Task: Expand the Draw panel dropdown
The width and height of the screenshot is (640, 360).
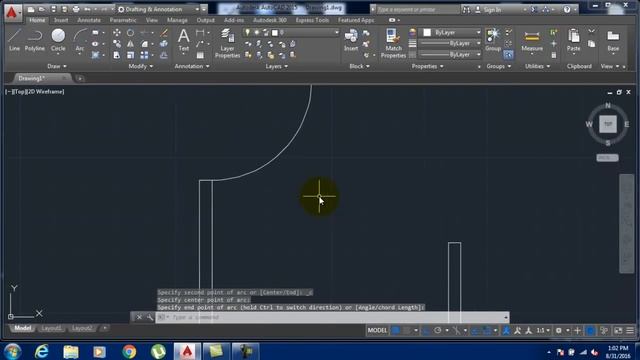Action: pyautogui.click(x=56, y=66)
